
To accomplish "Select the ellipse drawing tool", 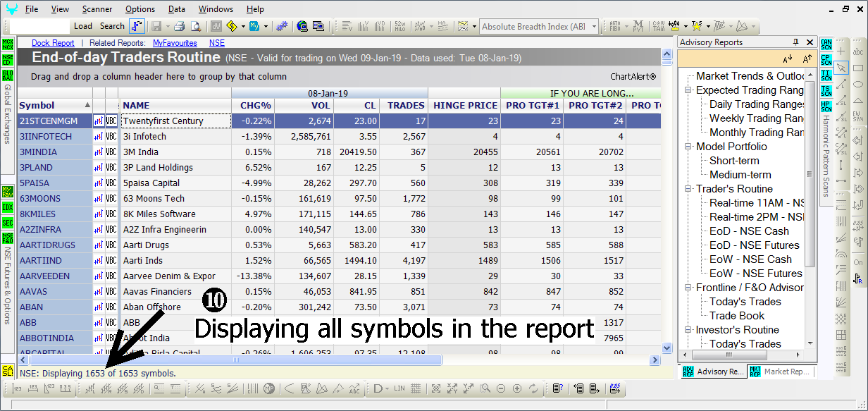I will pos(858,84).
